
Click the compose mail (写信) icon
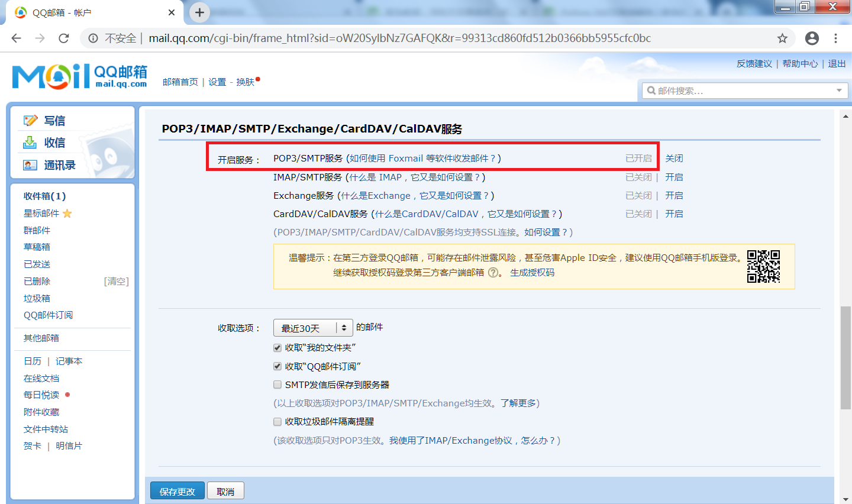30,121
